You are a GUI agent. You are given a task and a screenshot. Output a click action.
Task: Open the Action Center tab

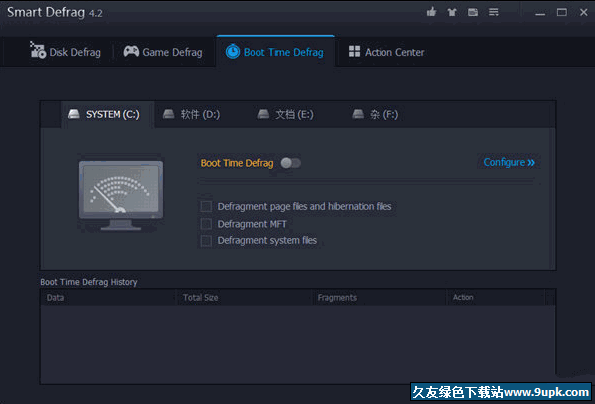386,52
